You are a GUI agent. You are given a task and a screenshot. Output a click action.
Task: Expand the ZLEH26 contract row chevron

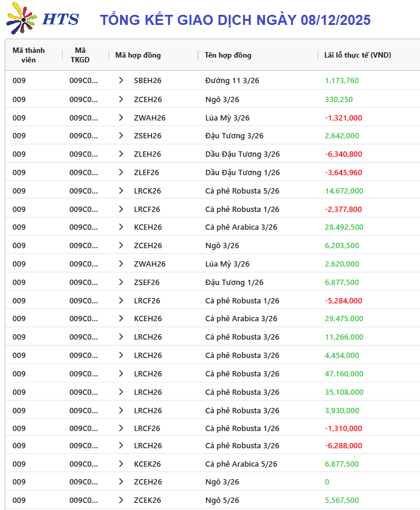121,154
